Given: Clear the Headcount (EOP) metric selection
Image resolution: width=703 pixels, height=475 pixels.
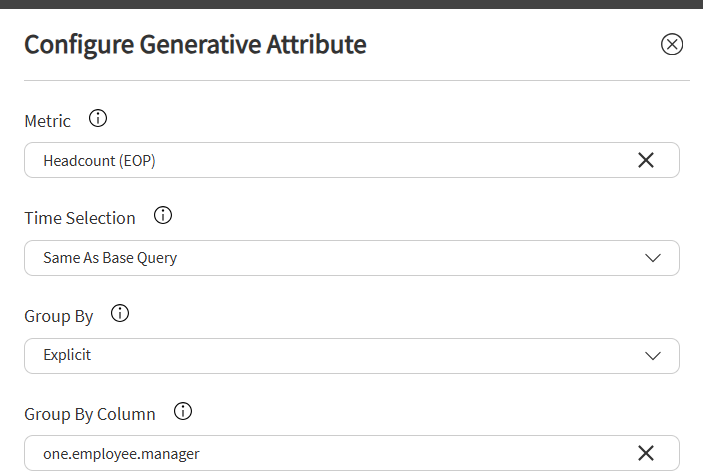Looking at the screenshot, I should (646, 160).
